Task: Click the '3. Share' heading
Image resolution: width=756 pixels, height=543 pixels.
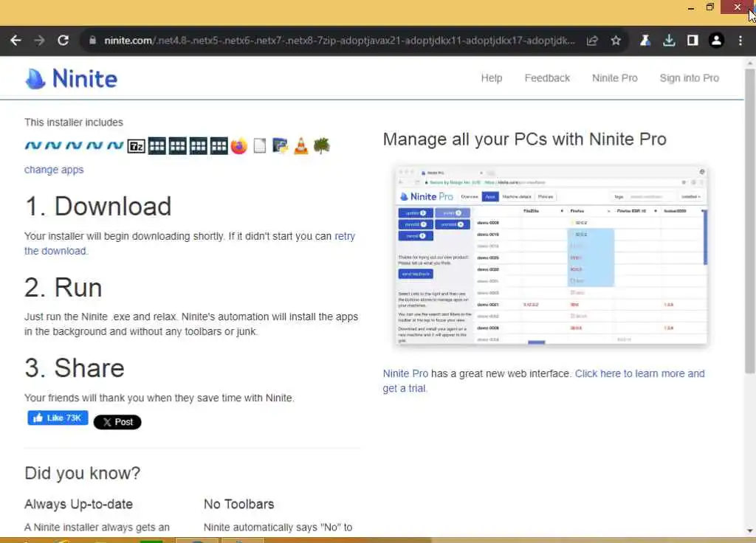Action: coord(75,368)
